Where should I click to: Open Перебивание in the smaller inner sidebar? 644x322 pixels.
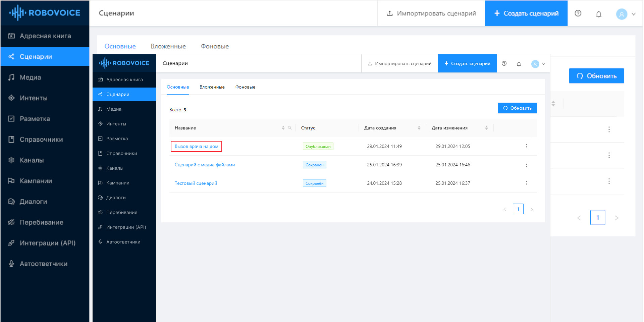point(121,212)
